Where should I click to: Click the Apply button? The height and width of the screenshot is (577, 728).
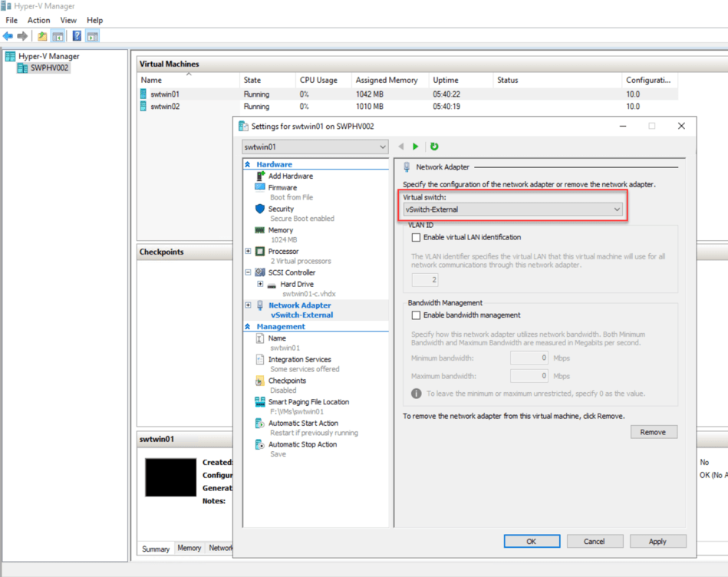657,541
